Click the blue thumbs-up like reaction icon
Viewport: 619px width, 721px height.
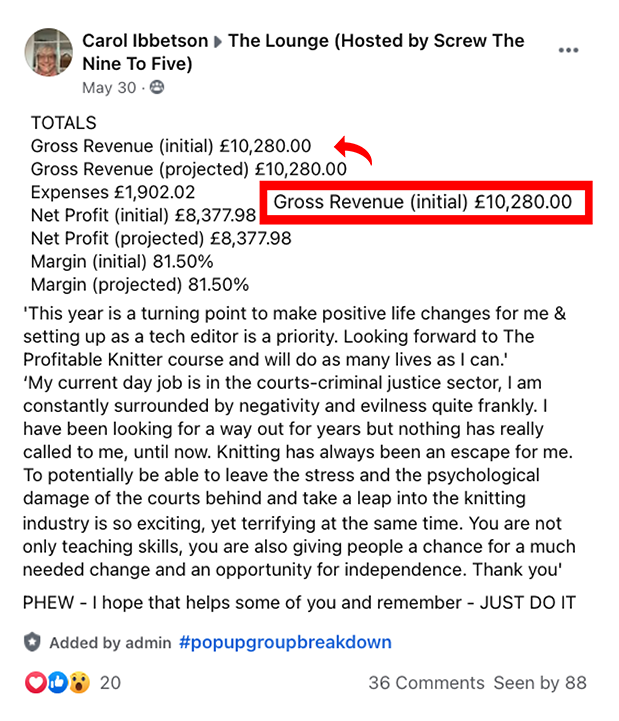pyautogui.click(x=57, y=683)
